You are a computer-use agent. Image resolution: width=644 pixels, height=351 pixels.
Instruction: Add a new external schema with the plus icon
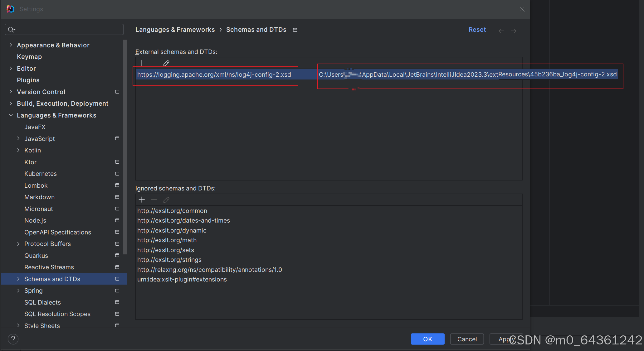click(142, 63)
